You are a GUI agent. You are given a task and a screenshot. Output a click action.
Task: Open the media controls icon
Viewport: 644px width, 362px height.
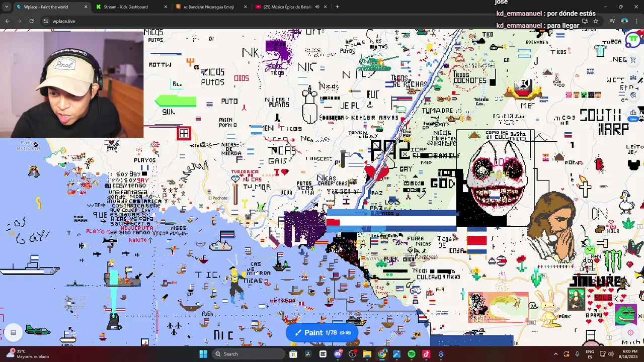[612, 21]
